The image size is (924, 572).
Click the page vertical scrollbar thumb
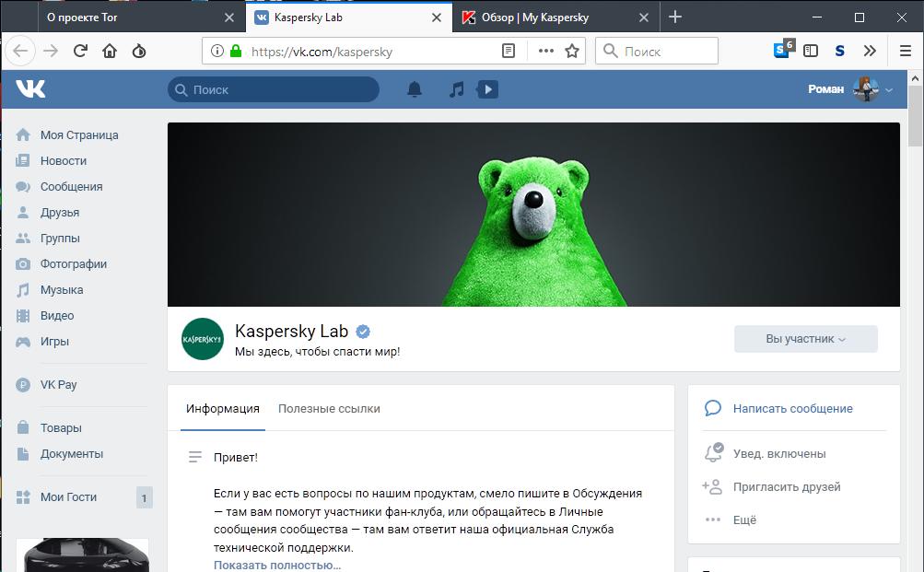tap(915, 115)
